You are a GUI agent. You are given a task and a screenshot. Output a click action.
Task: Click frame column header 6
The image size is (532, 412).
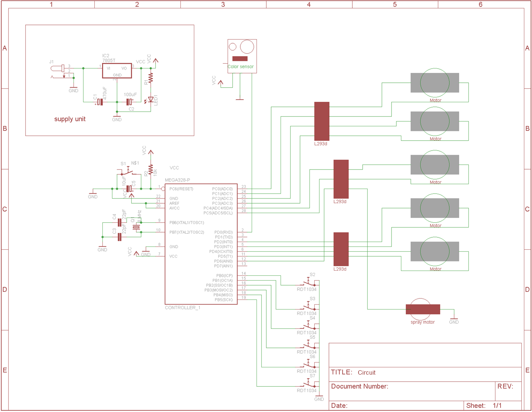pos(481,4)
